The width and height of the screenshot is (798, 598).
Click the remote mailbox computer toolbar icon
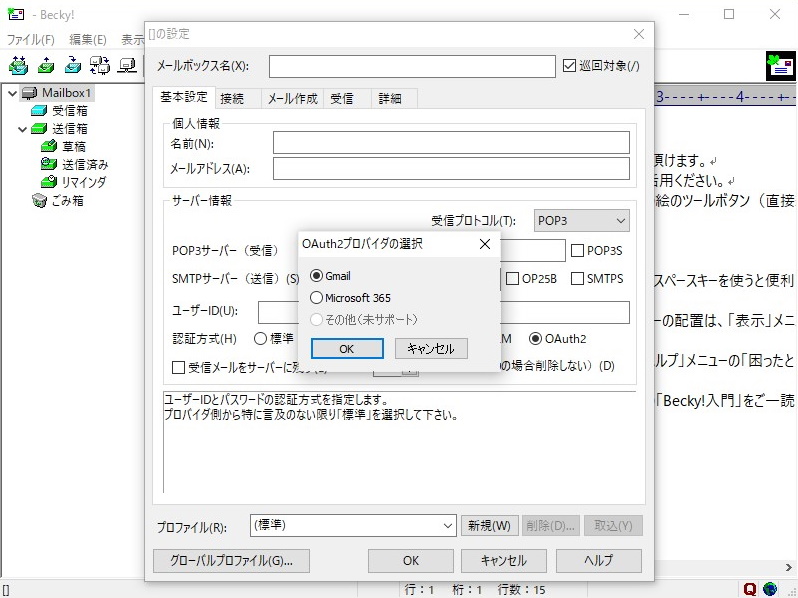[127, 65]
